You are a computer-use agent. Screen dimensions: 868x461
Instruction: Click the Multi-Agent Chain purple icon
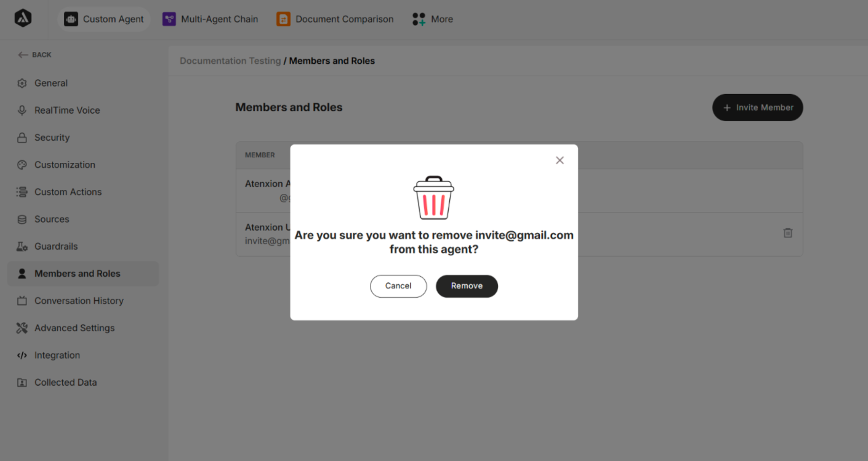tap(169, 19)
